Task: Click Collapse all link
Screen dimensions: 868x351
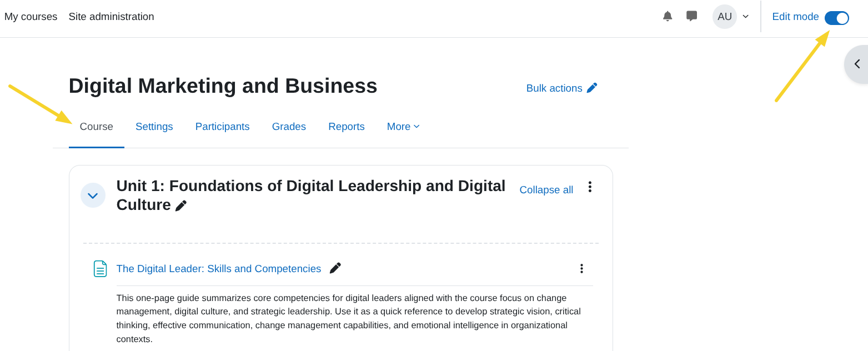Action: [546, 190]
